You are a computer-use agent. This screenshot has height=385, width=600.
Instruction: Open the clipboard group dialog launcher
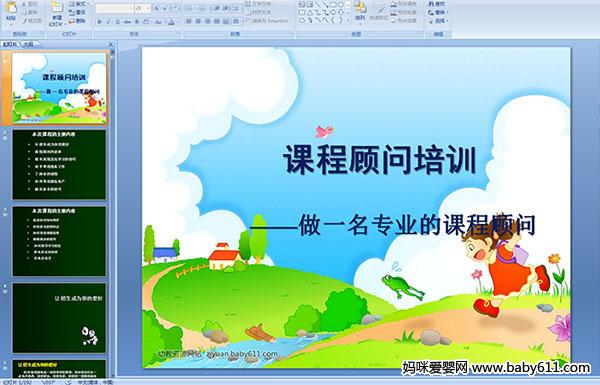[41, 34]
